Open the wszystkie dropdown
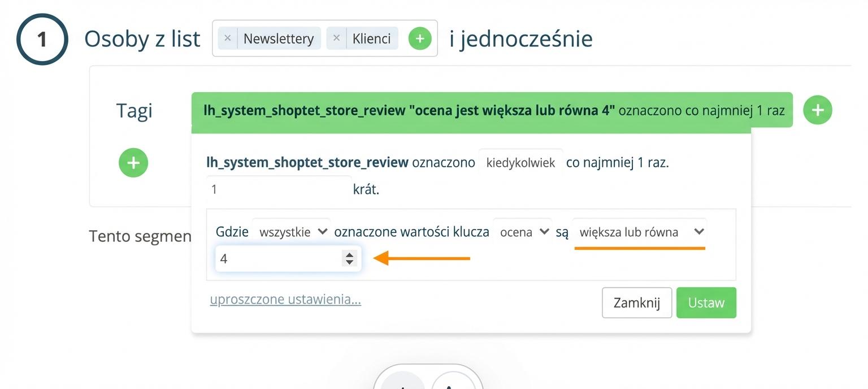868x389 pixels. 291,232
